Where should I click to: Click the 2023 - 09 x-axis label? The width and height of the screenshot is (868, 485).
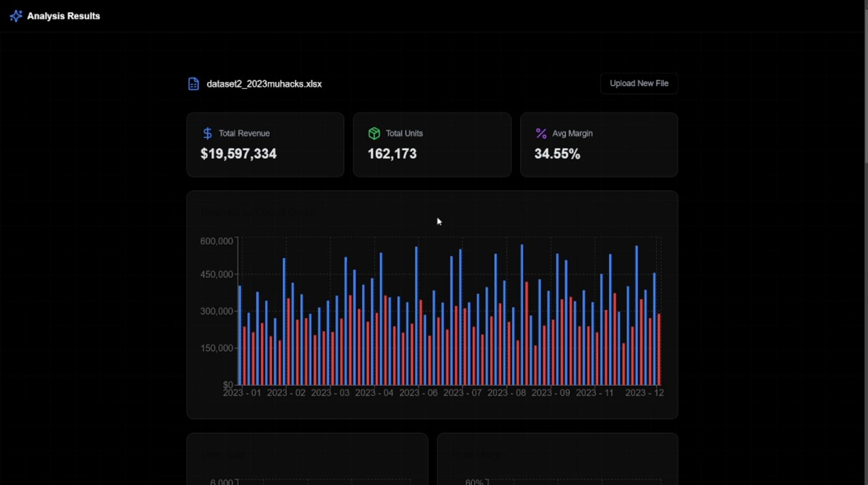[x=551, y=393]
